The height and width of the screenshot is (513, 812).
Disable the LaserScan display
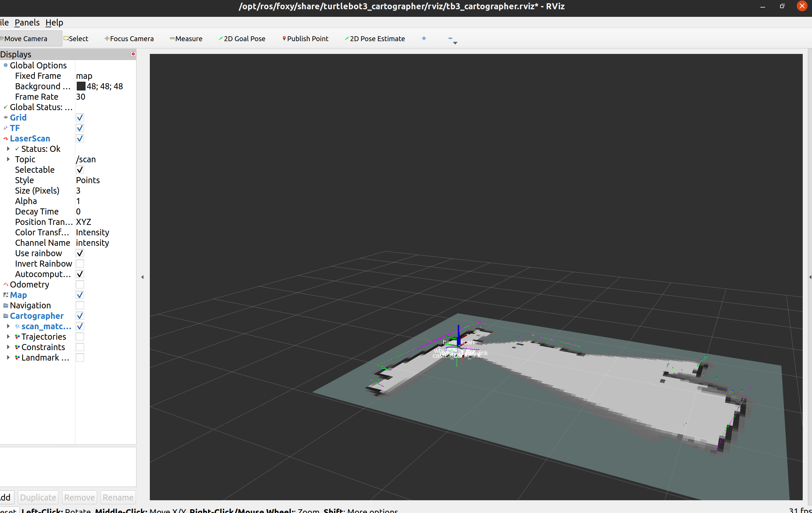tap(80, 138)
